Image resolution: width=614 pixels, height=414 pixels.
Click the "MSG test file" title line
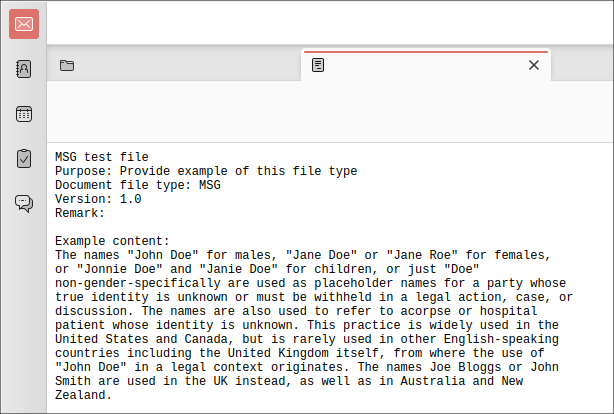[x=101, y=157]
